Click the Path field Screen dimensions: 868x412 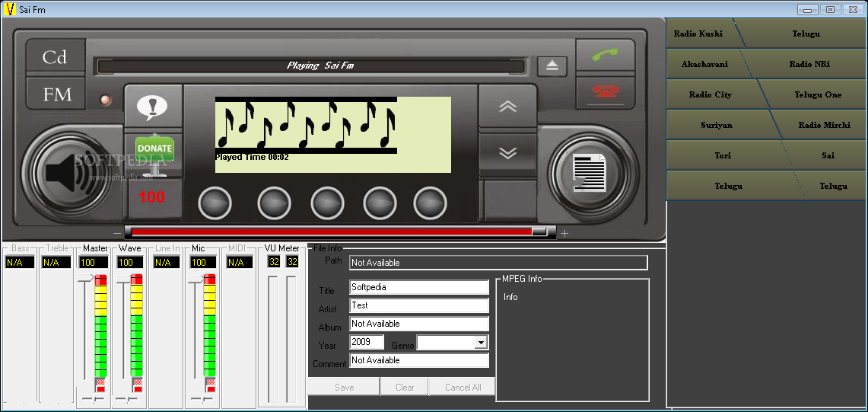click(x=498, y=262)
